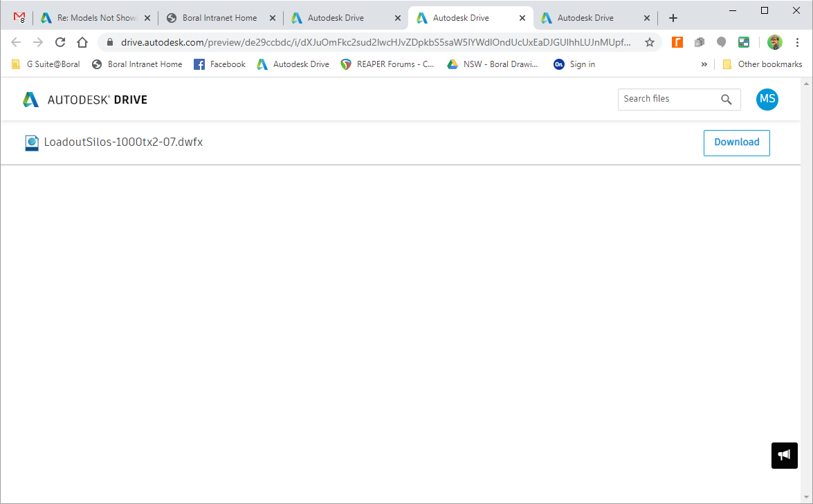Close the first Autodesk Drive tab

tap(398, 18)
